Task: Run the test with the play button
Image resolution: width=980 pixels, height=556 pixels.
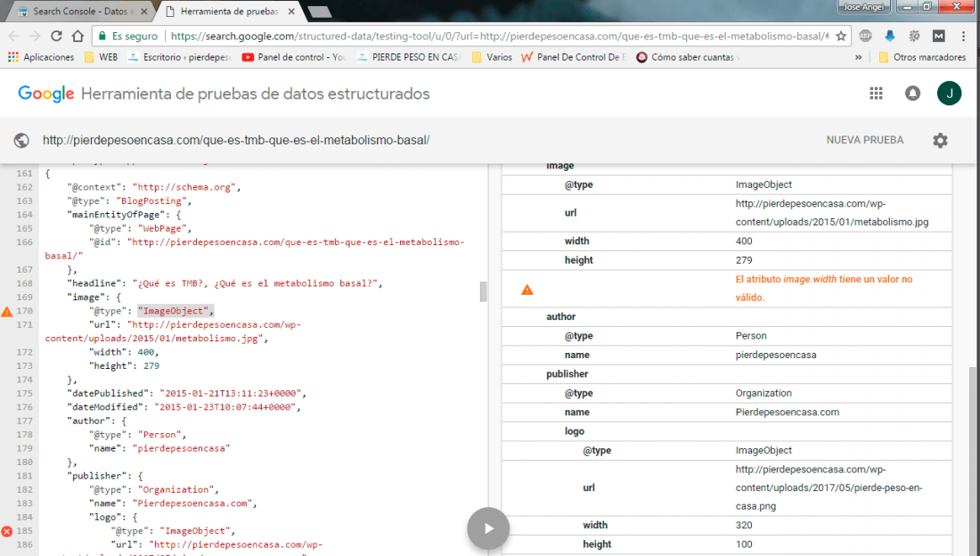Action: click(488, 528)
